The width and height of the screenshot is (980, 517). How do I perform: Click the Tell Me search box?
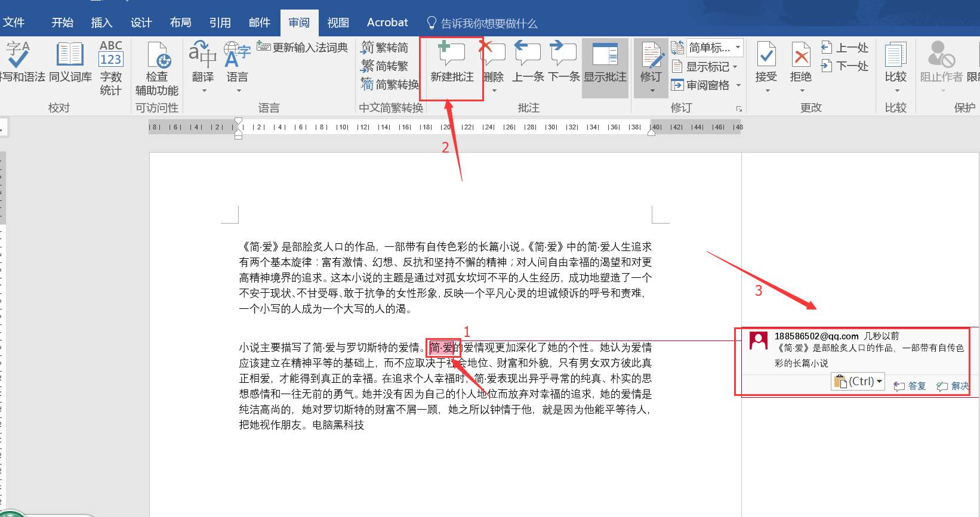tap(482, 23)
